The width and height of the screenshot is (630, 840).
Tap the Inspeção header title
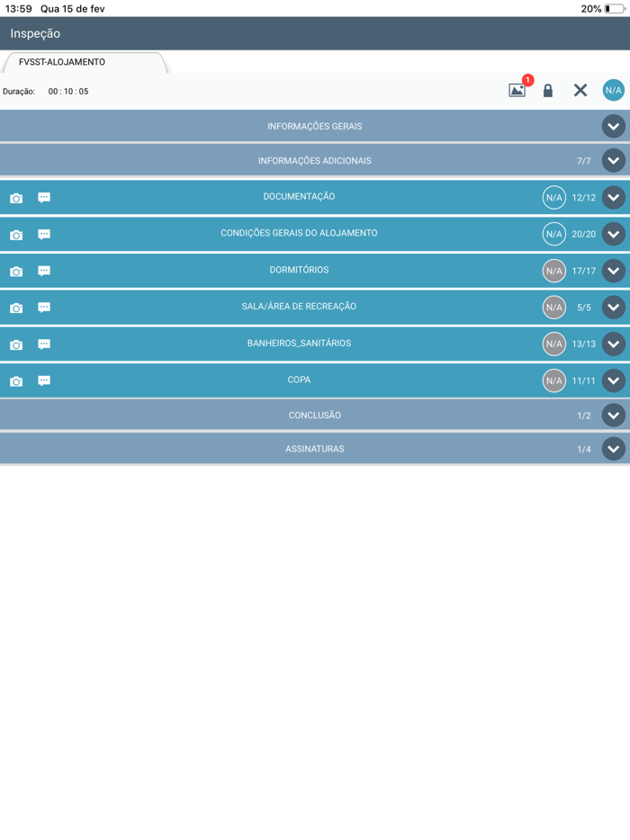[x=35, y=34]
